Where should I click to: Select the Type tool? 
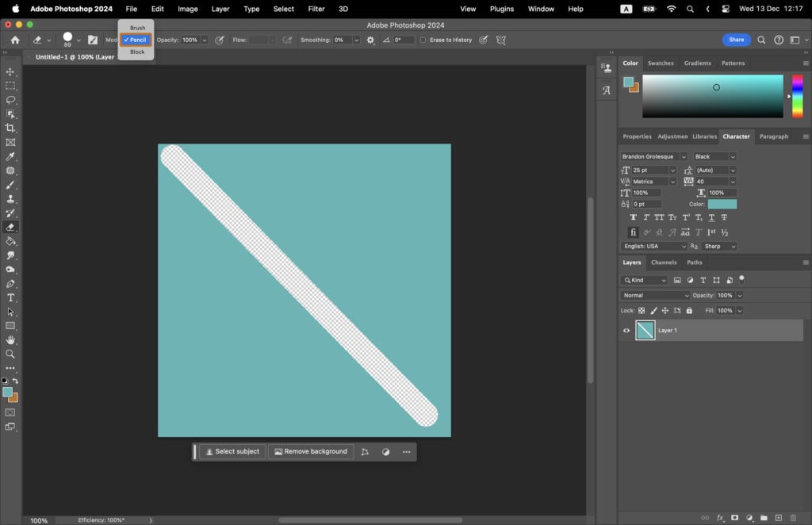11,298
